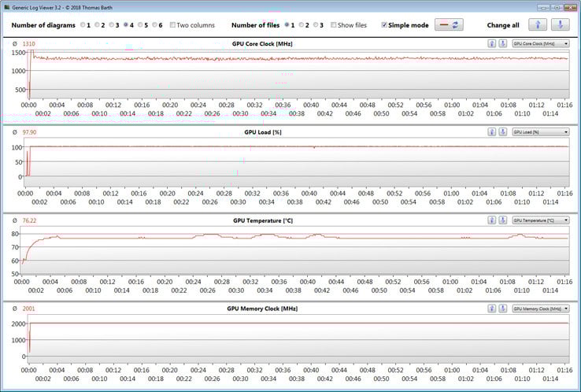This screenshot has height=392, width=581.
Task: Click down arrow icon for GPU Memory Clock diagram
Action: 503,309
